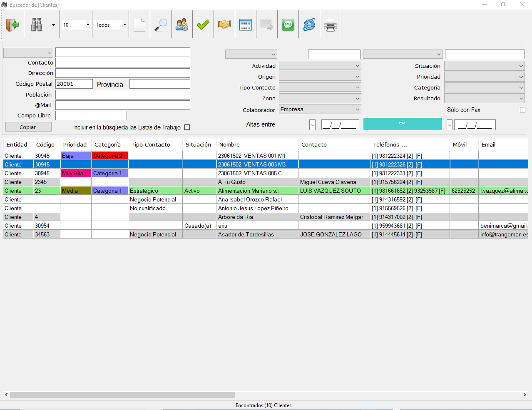Click the blank page new-record icon
Image resolution: width=532 pixels, height=410 pixels.
[139, 25]
